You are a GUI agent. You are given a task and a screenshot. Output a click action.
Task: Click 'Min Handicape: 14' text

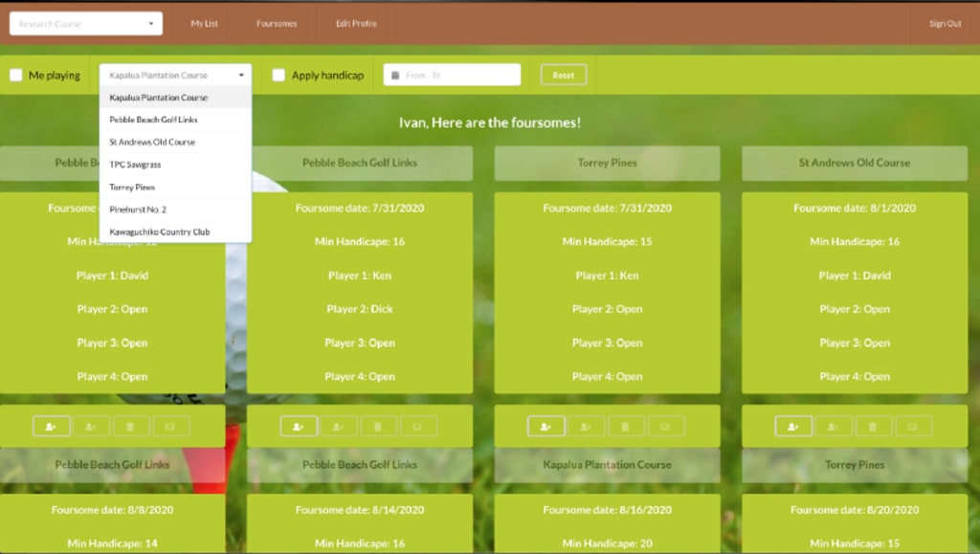[x=112, y=543]
